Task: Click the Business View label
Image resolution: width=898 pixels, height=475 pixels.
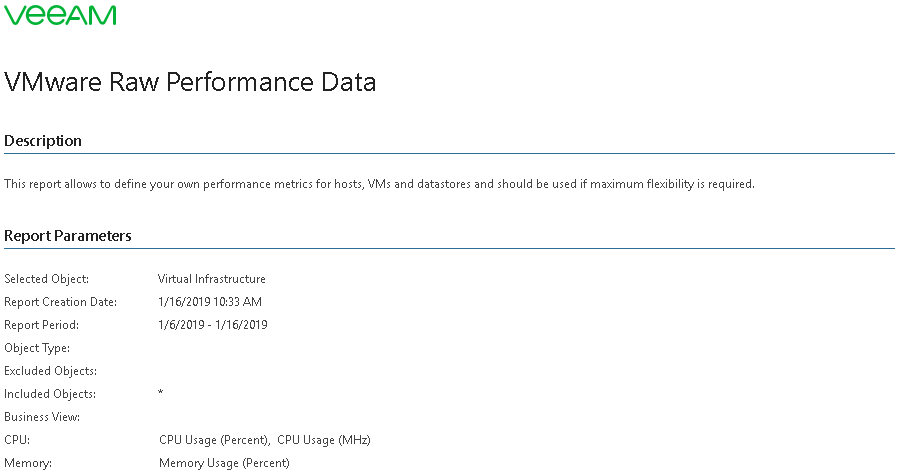Action: [42, 417]
